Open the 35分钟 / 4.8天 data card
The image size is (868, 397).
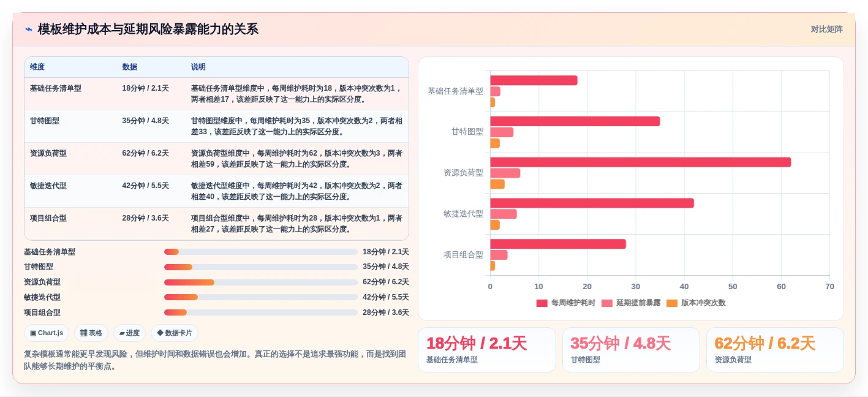tap(631, 350)
